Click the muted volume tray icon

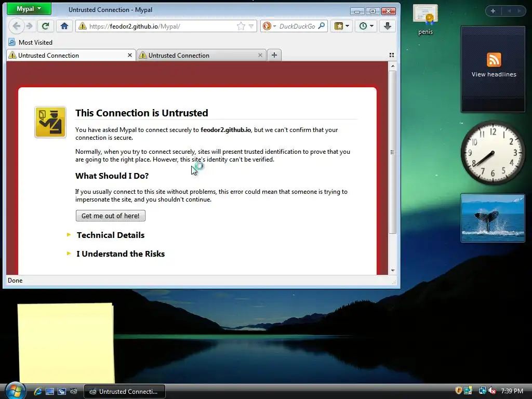point(492,391)
